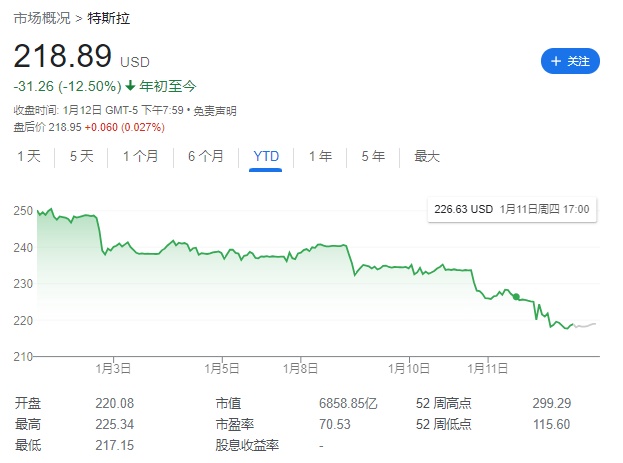Screen dimensions: 623x463
Task: Click the green data point on chart
Action: point(516,297)
